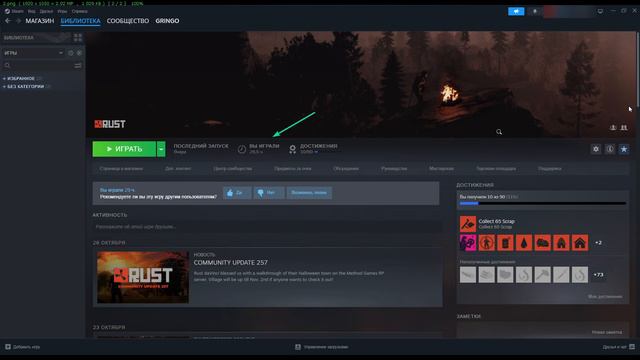The image size is (640, 360).
Task: Open the dropdown arrow beside ИГРАТЬ
Action: coord(161,149)
